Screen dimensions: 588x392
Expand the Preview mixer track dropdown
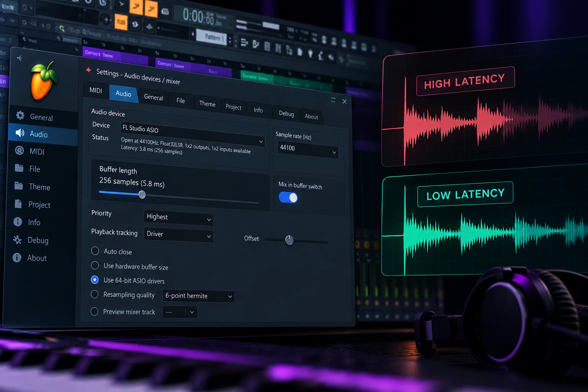(x=180, y=312)
